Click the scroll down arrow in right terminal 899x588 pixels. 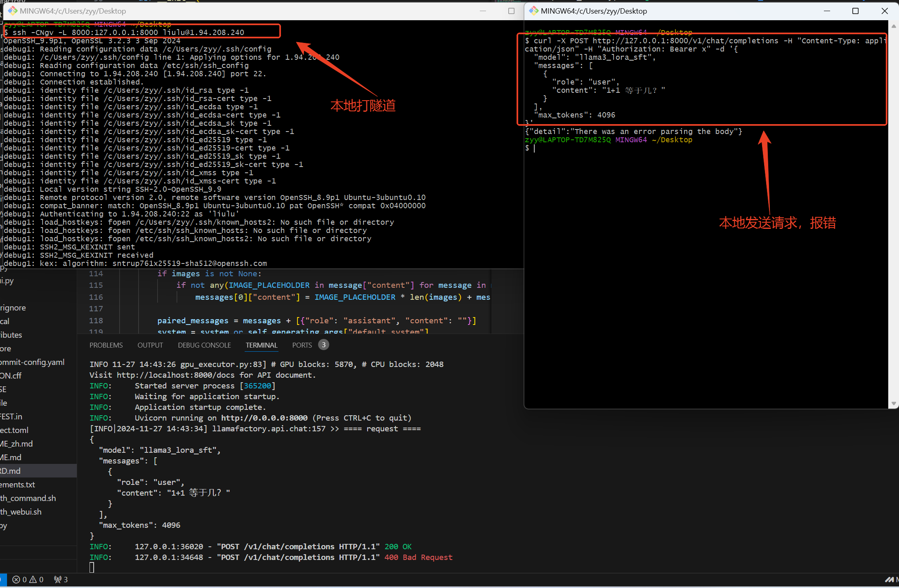click(894, 404)
